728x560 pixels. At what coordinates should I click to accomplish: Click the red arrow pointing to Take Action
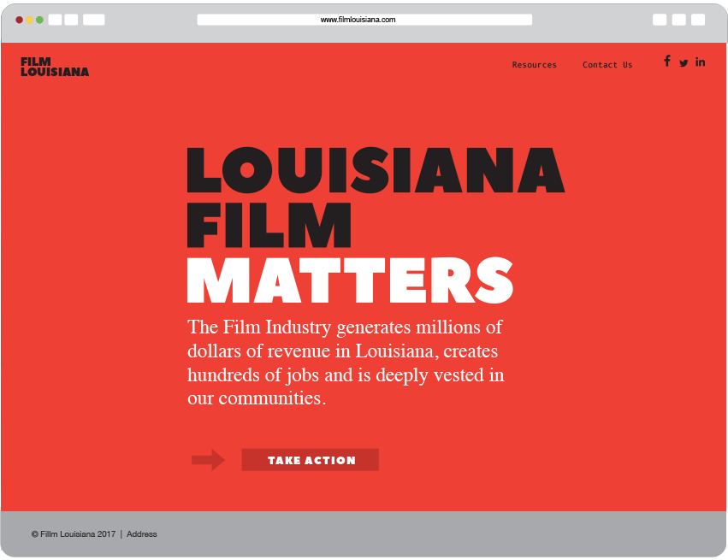208,460
